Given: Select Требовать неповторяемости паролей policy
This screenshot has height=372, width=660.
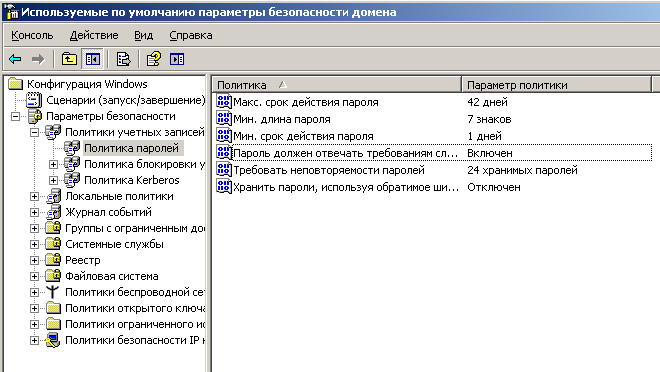Looking at the screenshot, I should [x=329, y=170].
